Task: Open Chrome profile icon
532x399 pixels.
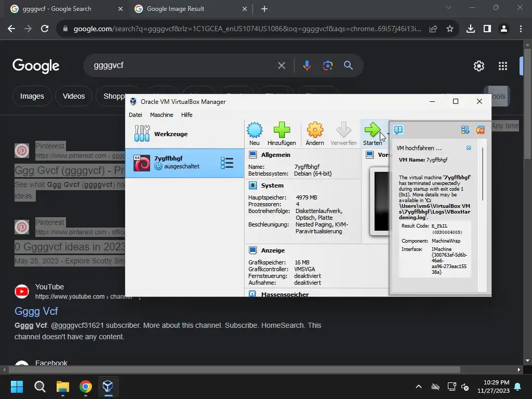Action: [504, 29]
